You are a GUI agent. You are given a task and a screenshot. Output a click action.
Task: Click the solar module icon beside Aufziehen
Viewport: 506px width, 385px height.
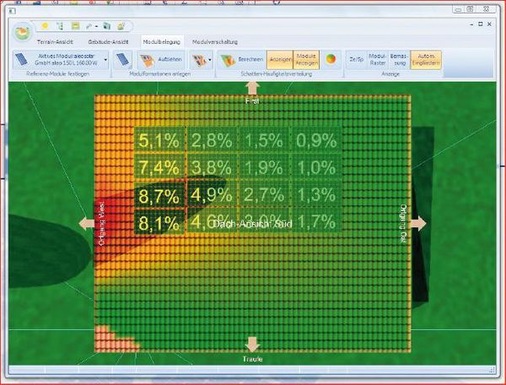[x=123, y=60]
